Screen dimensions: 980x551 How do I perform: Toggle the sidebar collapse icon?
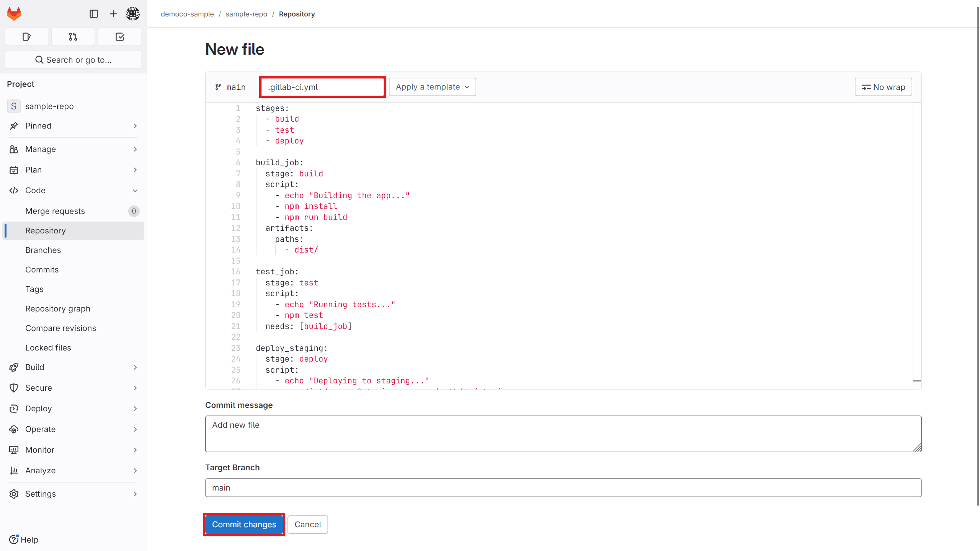click(x=94, y=14)
